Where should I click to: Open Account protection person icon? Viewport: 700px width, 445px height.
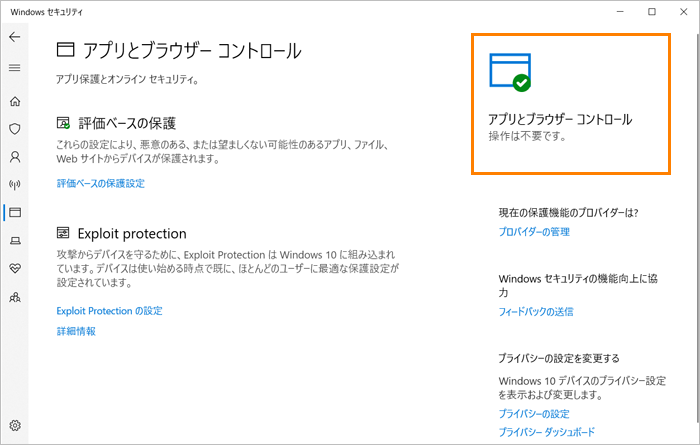click(15, 157)
